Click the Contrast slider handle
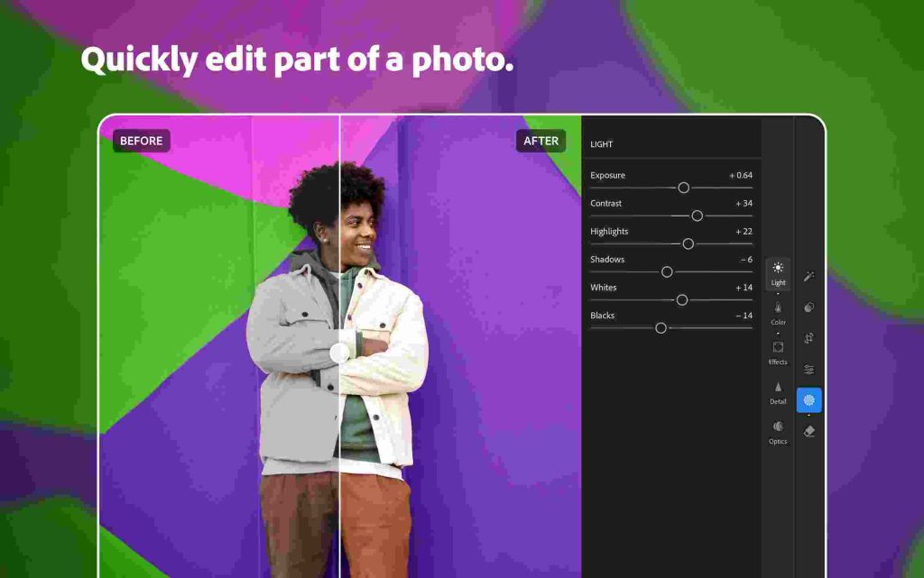 698,216
